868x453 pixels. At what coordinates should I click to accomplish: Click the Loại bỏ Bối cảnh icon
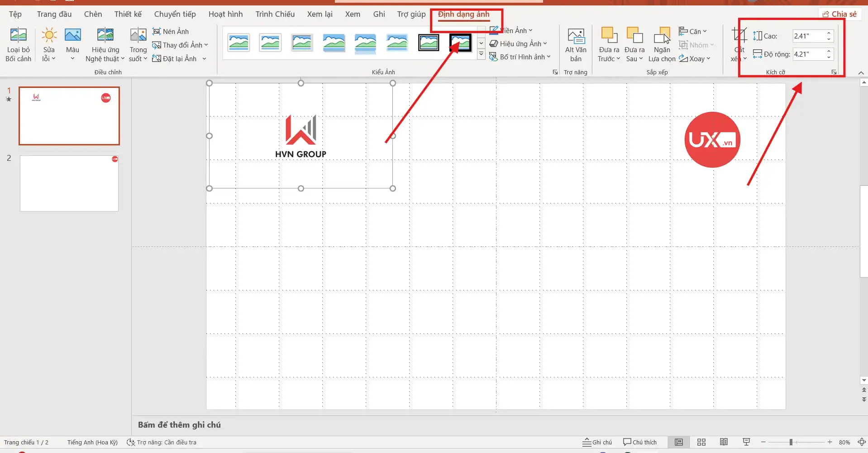coord(18,36)
